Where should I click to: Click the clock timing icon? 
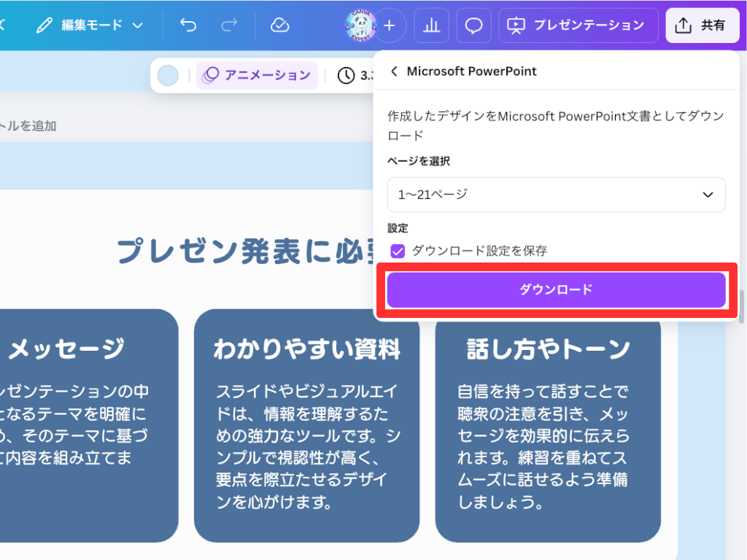coord(346,75)
